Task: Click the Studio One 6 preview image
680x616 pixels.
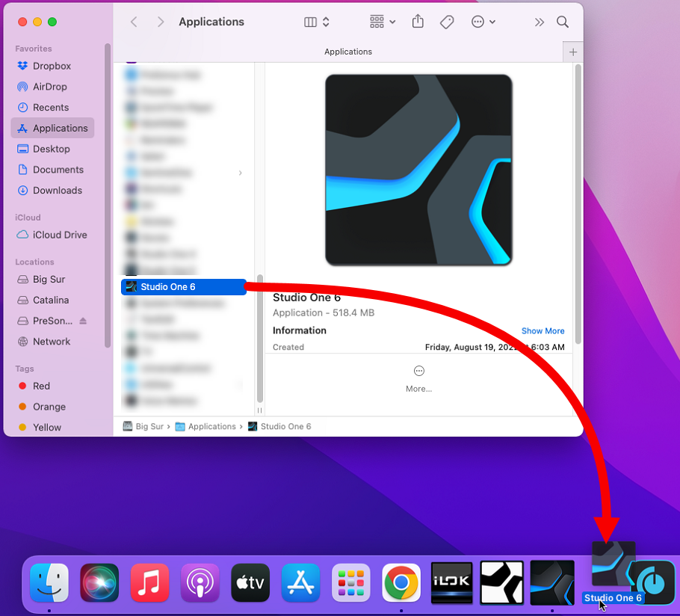Action: (418, 170)
